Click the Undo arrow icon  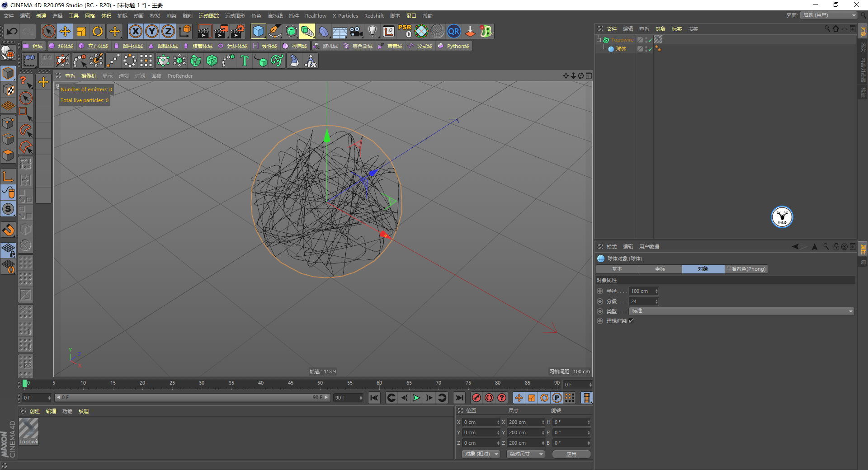coord(12,31)
